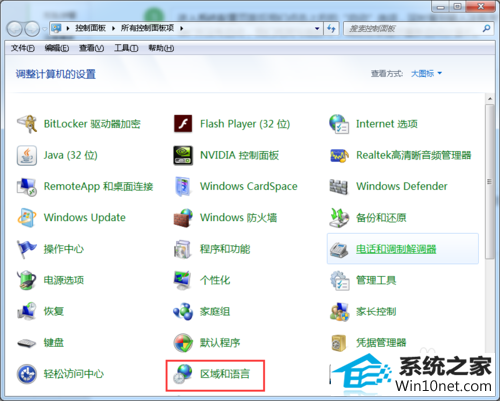
Task: Open the 工具(T) menu
Action: [126, 48]
